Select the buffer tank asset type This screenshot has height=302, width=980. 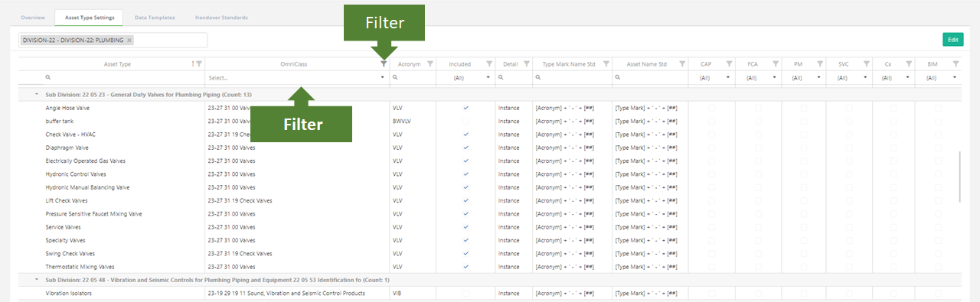(60, 121)
